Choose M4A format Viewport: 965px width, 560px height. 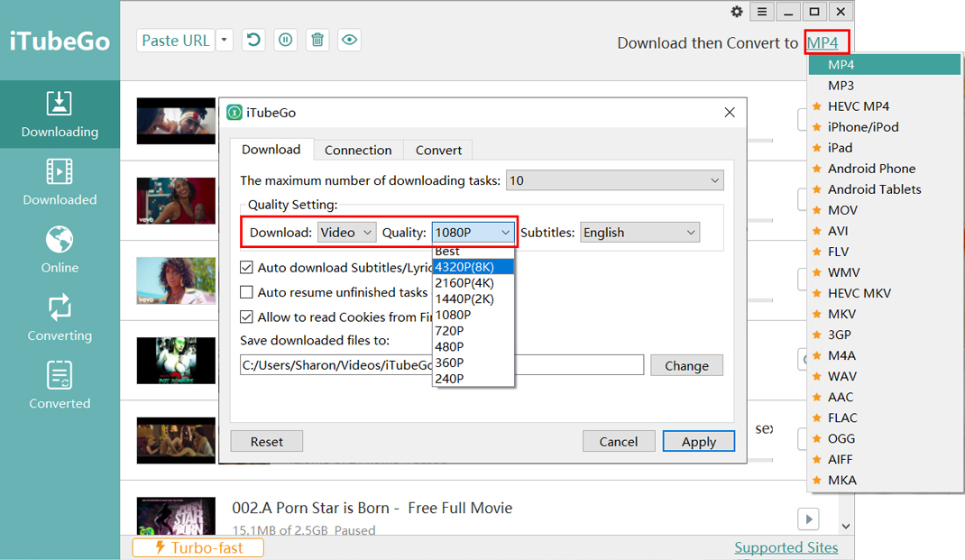pos(885,355)
